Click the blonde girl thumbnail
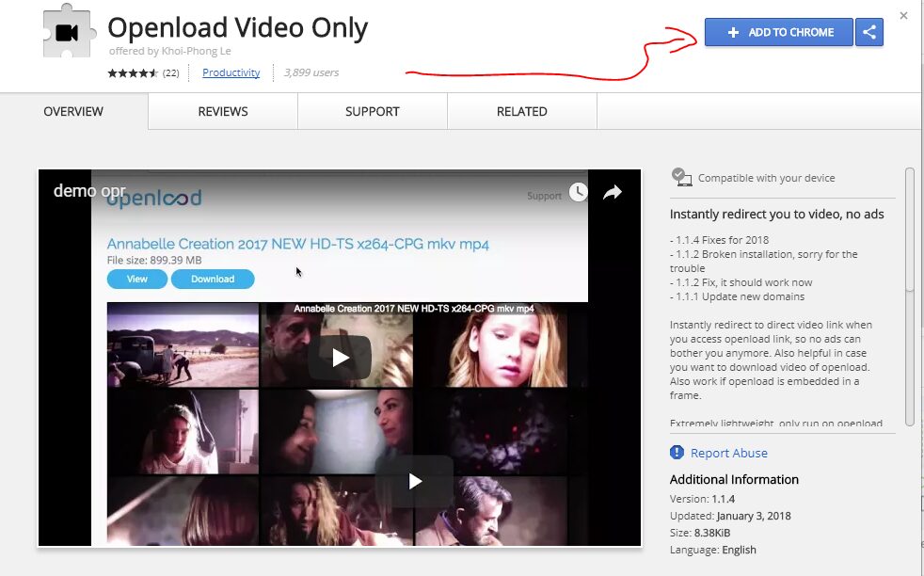The image size is (924, 576). tap(490, 344)
